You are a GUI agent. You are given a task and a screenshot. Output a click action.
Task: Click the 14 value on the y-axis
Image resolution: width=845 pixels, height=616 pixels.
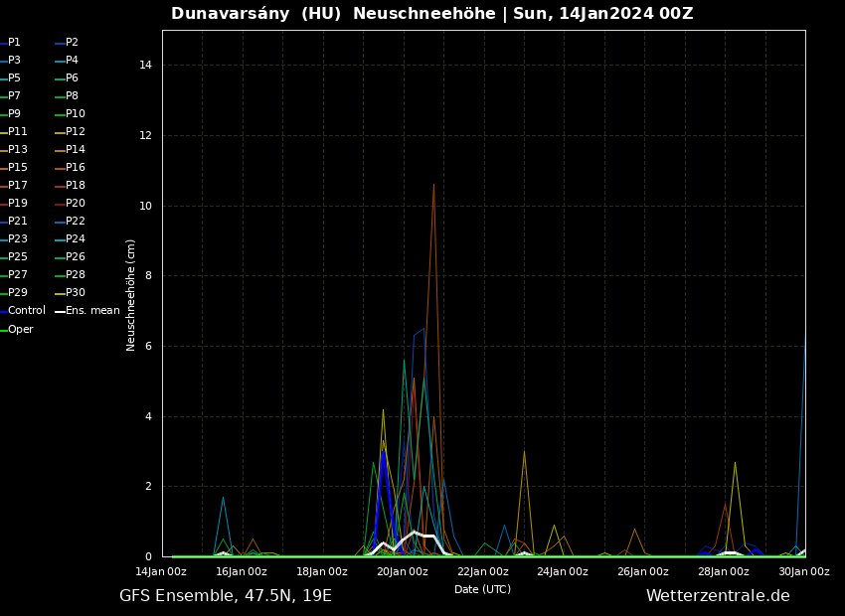pyautogui.click(x=145, y=66)
